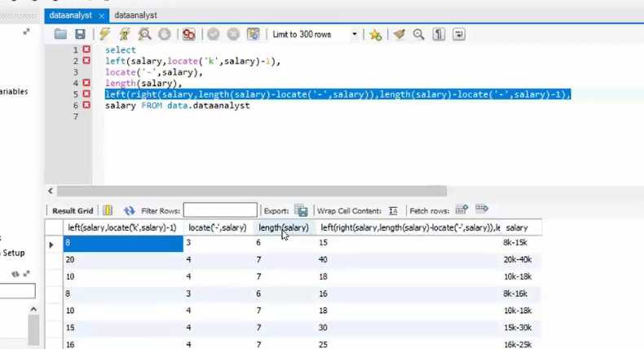Viewport: 644px width, 349px height.
Task: Click the line 'locate('-',salary),'
Action: click(154, 73)
